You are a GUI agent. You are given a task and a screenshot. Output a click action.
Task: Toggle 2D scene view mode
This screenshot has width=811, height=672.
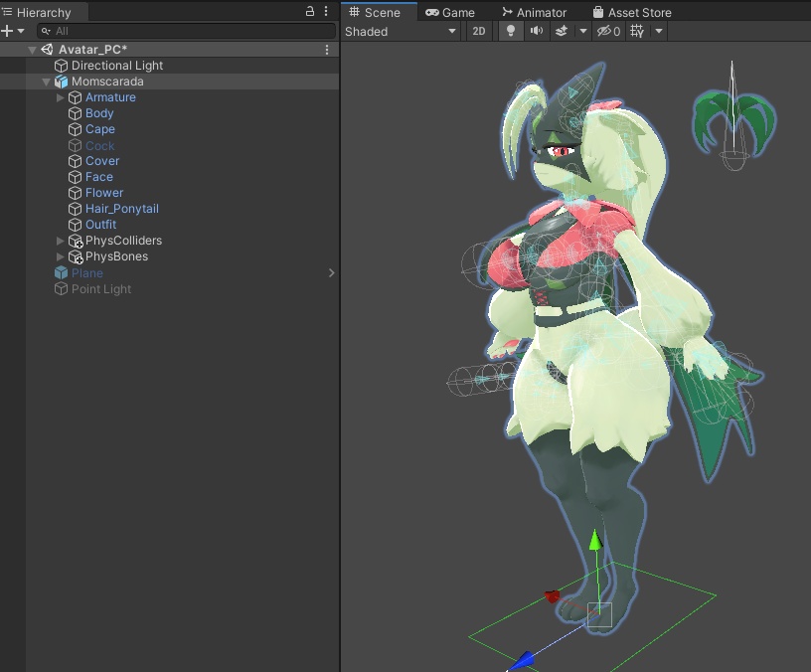(479, 32)
